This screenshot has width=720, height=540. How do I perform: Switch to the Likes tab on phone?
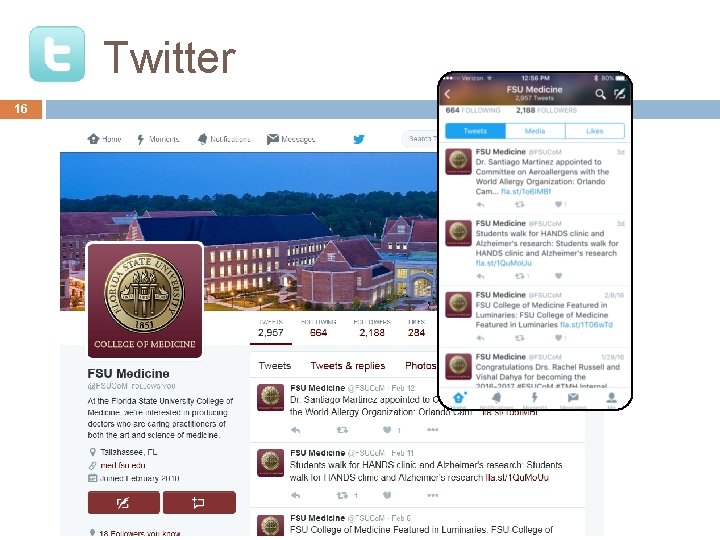pos(595,131)
